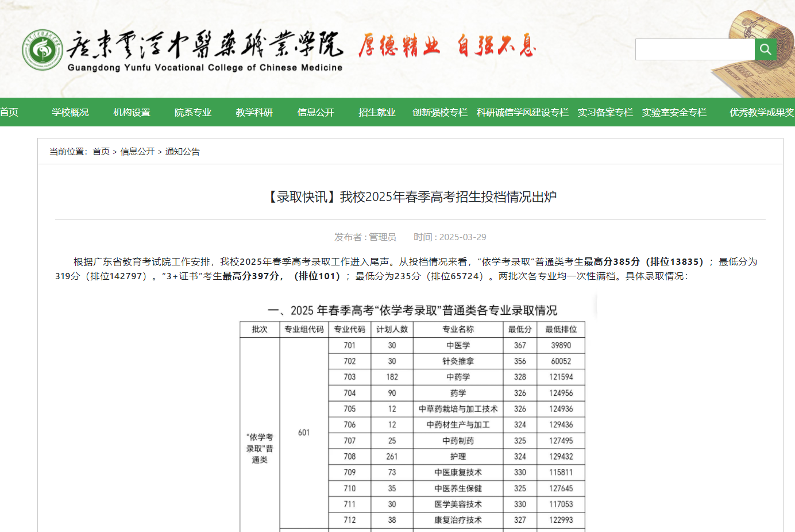Screen dimensions: 795x532
Task: Open the 招生就业 menu
Action: click(377, 113)
